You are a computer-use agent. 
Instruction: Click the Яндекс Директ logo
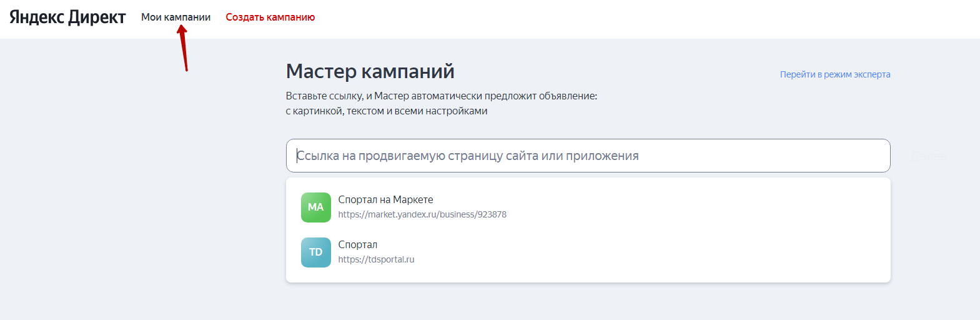pos(67,17)
